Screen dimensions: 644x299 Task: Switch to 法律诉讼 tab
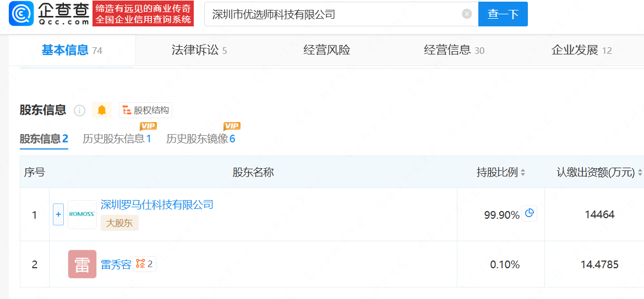point(199,51)
